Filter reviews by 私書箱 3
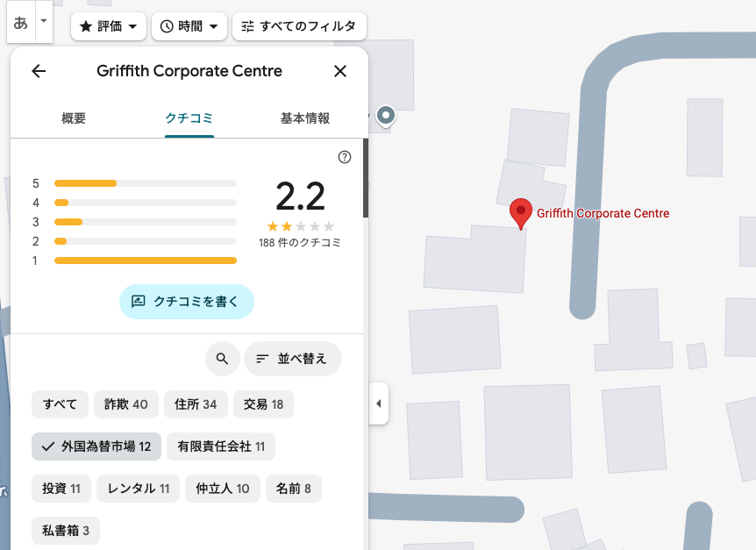 coord(66,531)
